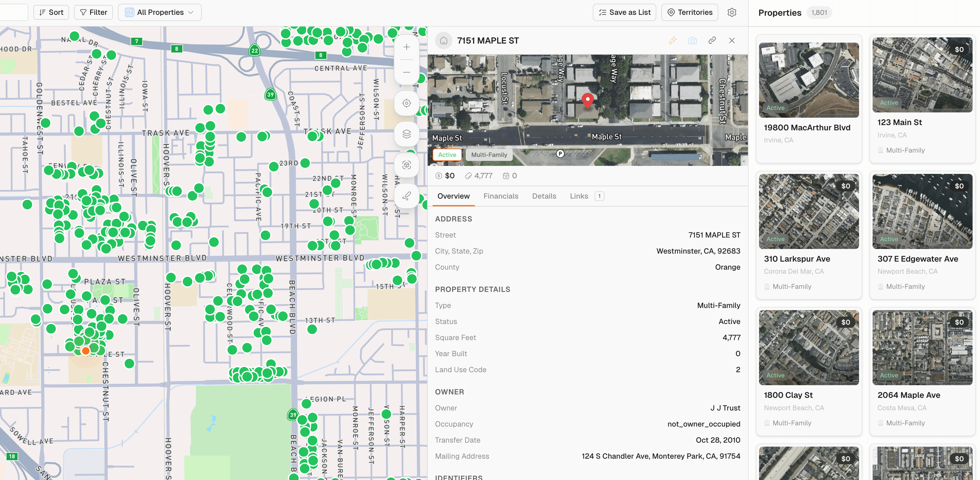Click the parking marker on aerial image

(560, 154)
